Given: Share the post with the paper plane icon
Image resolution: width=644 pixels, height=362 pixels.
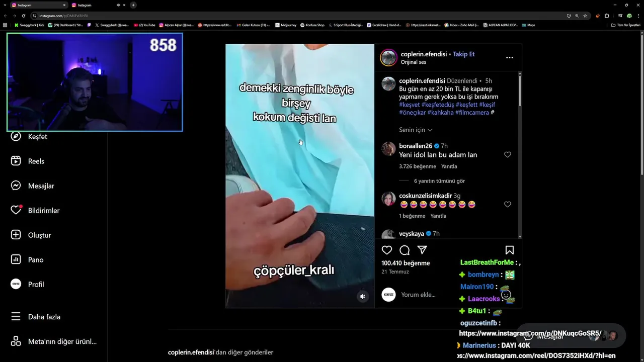Looking at the screenshot, I should (422, 250).
